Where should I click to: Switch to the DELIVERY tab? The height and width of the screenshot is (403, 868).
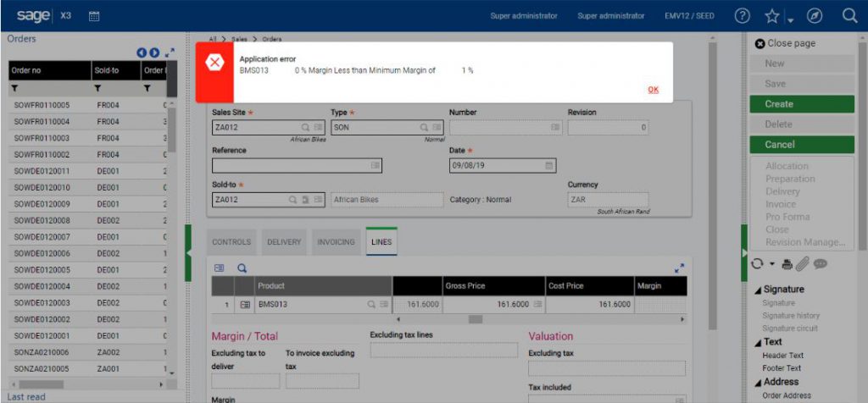pos(284,242)
